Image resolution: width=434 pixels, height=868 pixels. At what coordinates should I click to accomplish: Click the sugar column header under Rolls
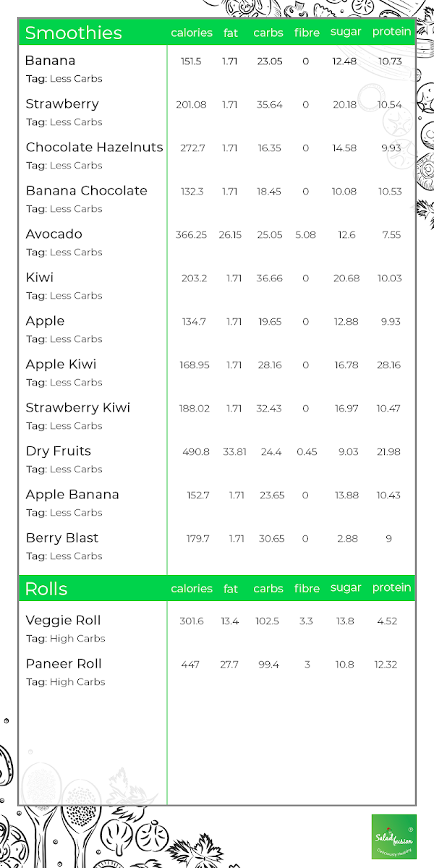point(346,588)
